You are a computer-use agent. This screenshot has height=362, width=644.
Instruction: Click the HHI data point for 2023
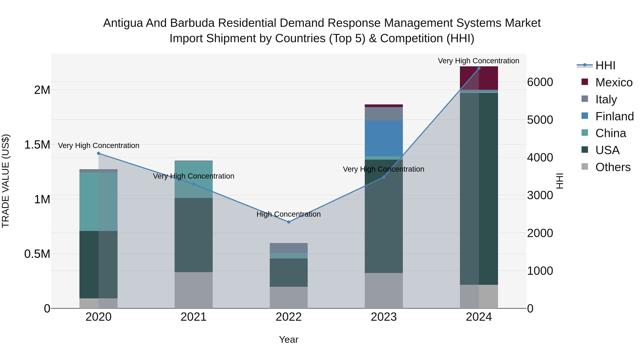tap(384, 177)
